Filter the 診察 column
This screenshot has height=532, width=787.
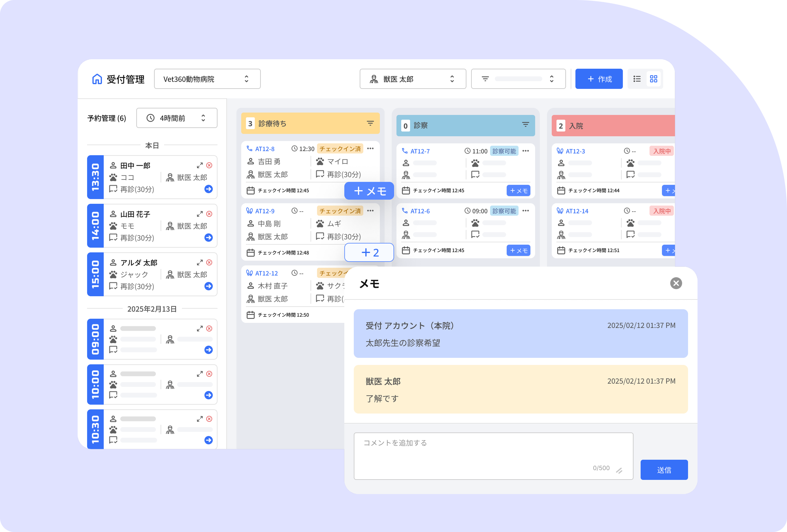(x=526, y=125)
